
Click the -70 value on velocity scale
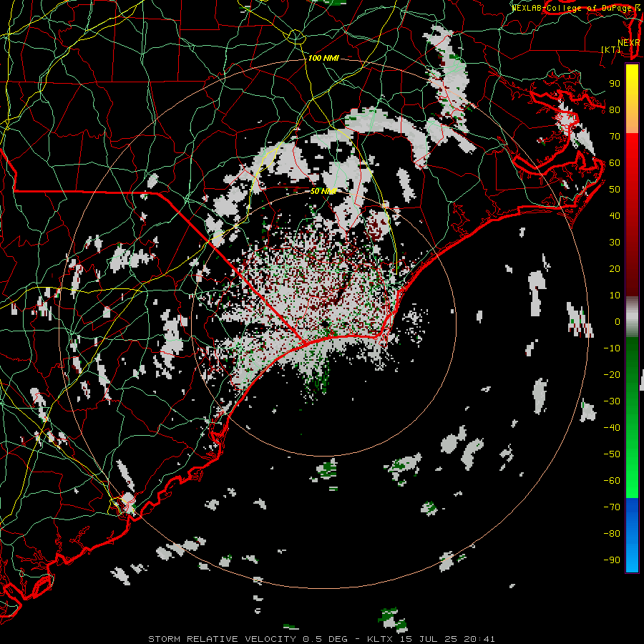click(612, 507)
